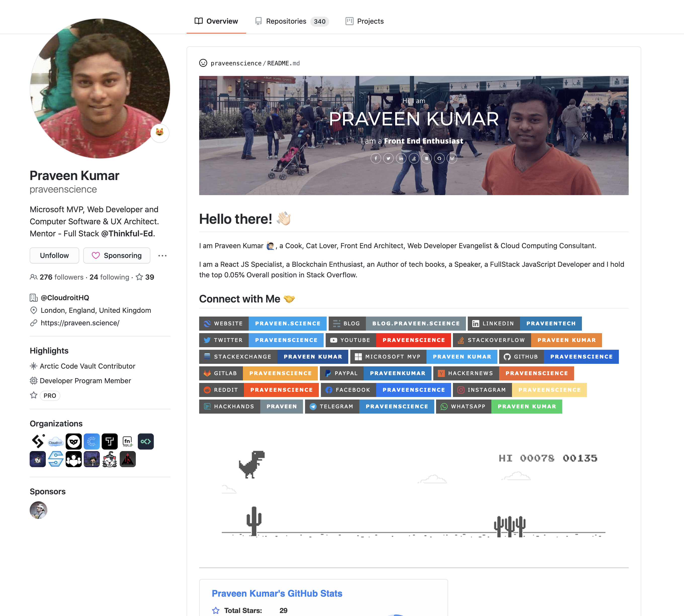Screen dimensions: 684x616
Task: Open the Overview tab
Action: pyautogui.click(x=216, y=21)
